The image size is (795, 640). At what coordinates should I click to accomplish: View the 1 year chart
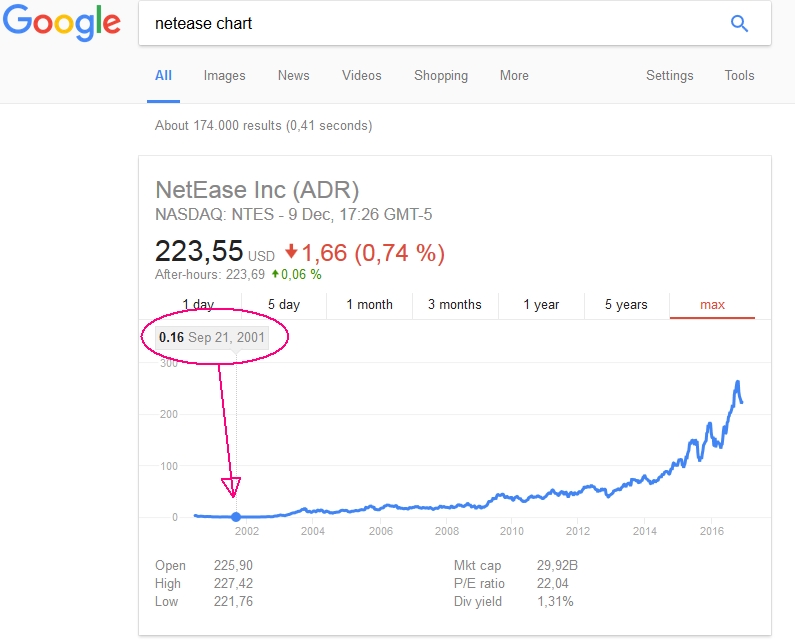click(x=541, y=305)
